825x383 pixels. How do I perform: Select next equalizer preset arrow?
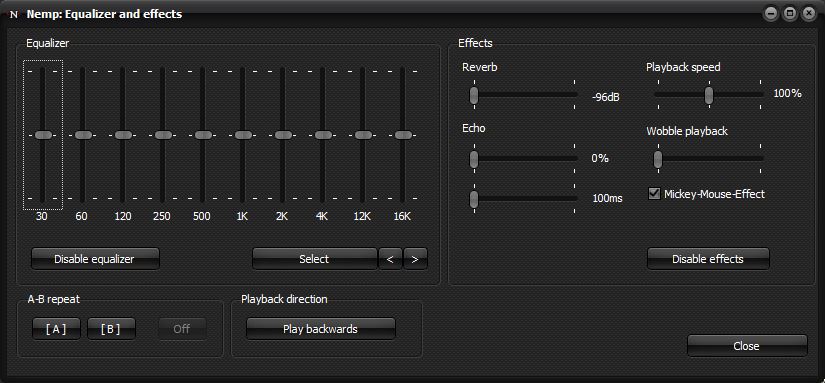[x=415, y=259]
